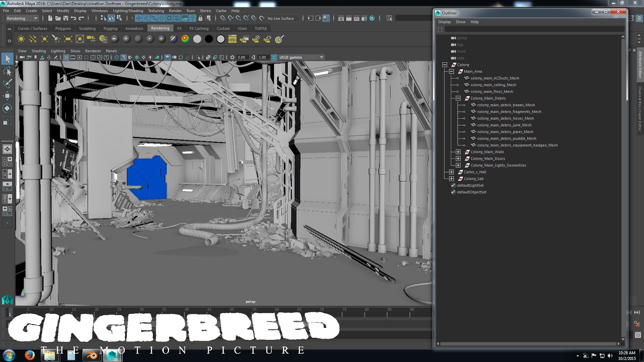Open the Texturing menu
Viewport: 644px width, 362px height.
tap(156, 11)
